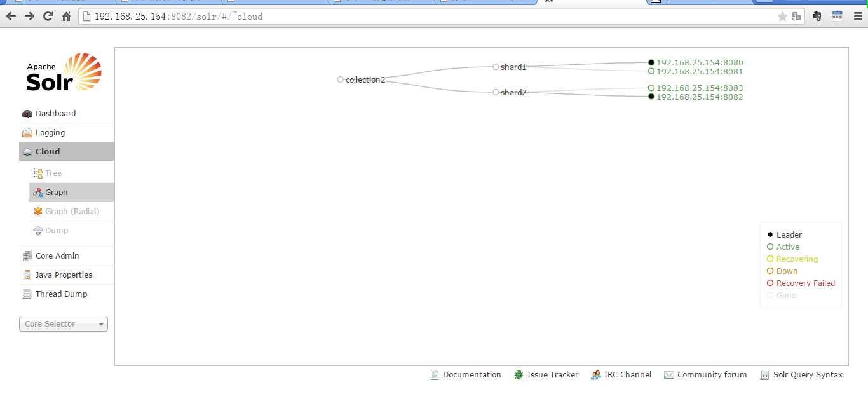
Task: Click the Graph icon
Action: pos(38,193)
